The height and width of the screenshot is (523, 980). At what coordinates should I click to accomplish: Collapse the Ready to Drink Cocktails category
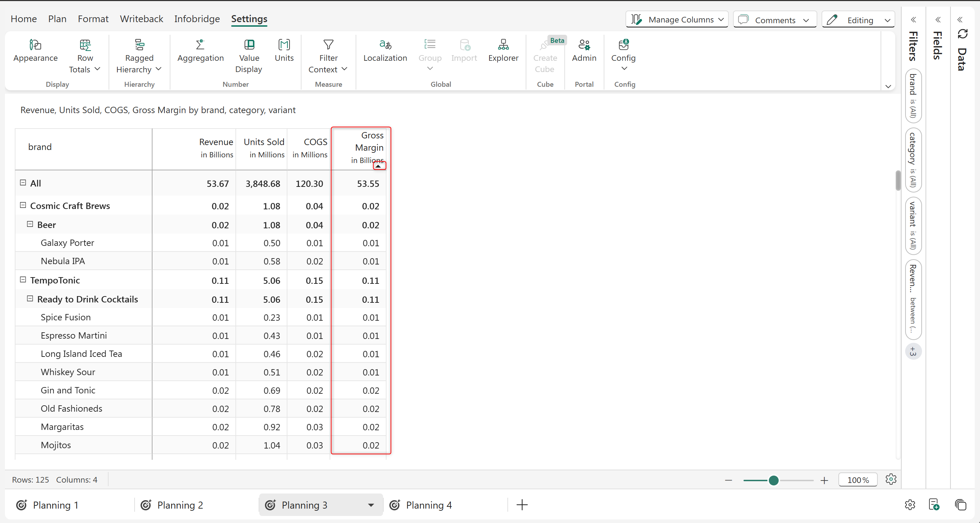click(30, 299)
